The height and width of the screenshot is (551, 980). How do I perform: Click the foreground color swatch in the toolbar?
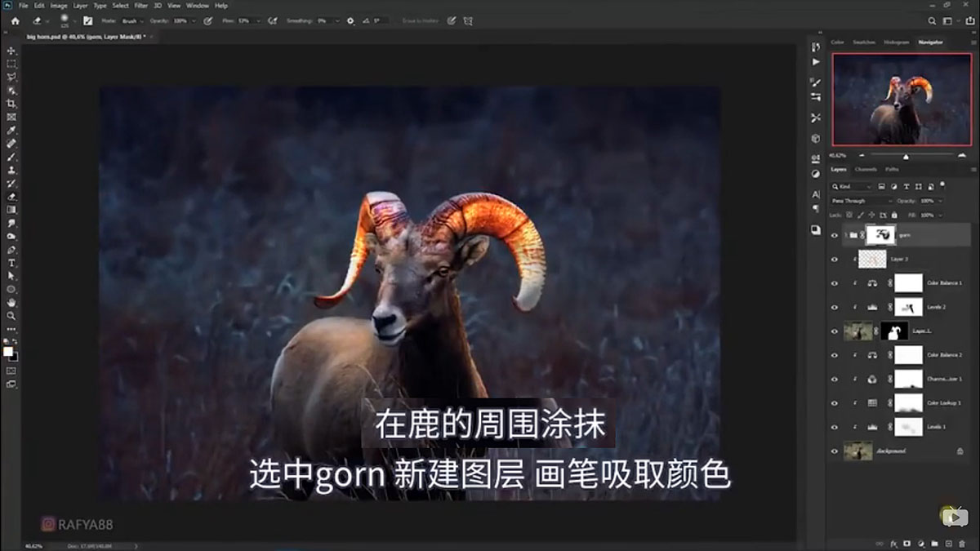coord(9,352)
